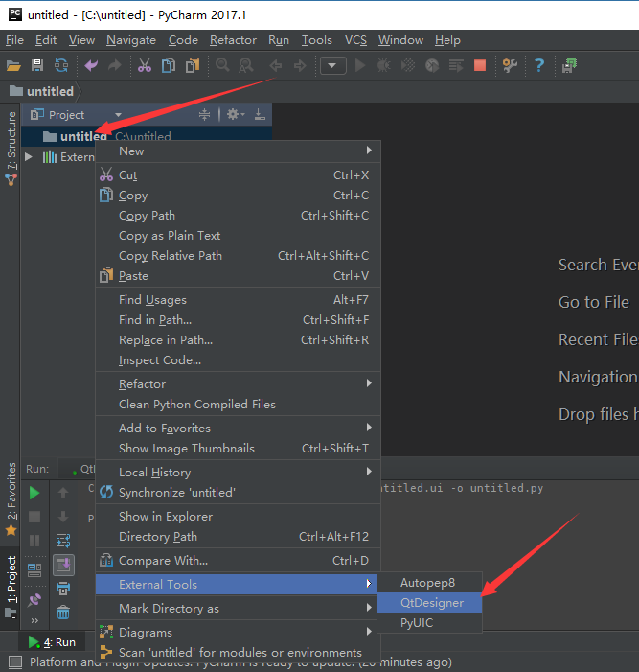Open Settings via the wrench icon
639x672 pixels.
click(510, 65)
